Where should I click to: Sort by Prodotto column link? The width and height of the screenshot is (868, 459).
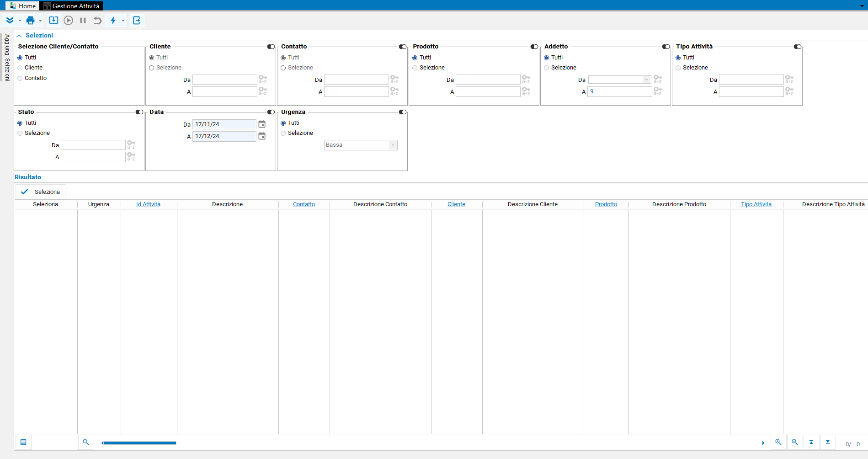click(x=606, y=204)
